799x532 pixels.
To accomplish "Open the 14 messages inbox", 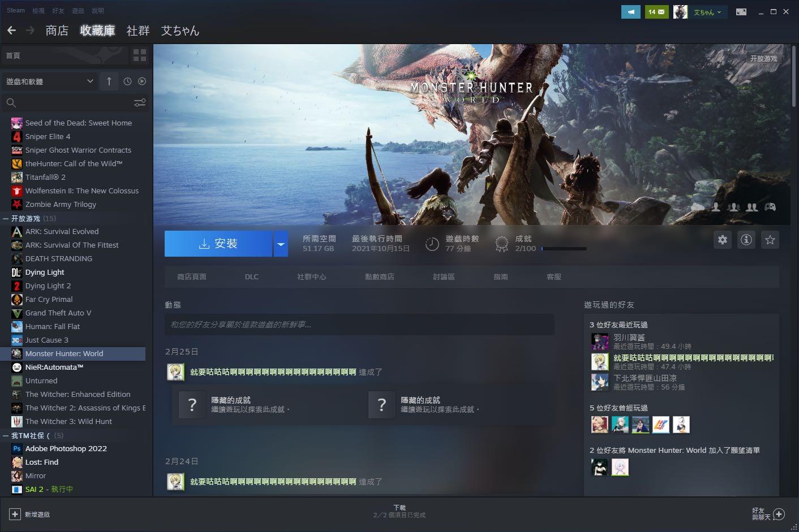I will tap(656, 12).
